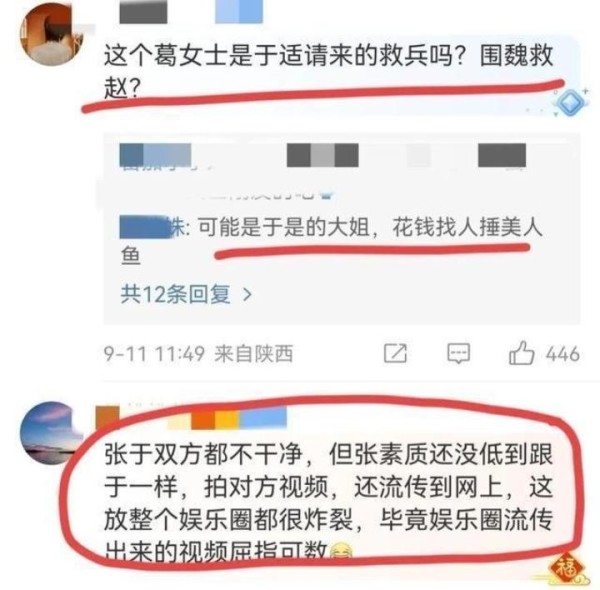The height and width of the screenshot is (590, 600).
Task: Tap the chevron next to 共12条回复
Action: [x=248, y=295]
